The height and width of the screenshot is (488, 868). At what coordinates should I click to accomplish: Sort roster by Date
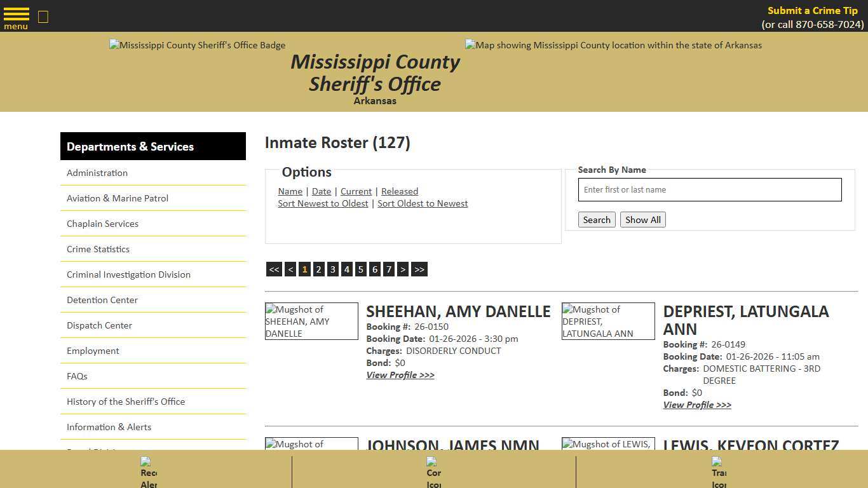[x=322, y=191]
